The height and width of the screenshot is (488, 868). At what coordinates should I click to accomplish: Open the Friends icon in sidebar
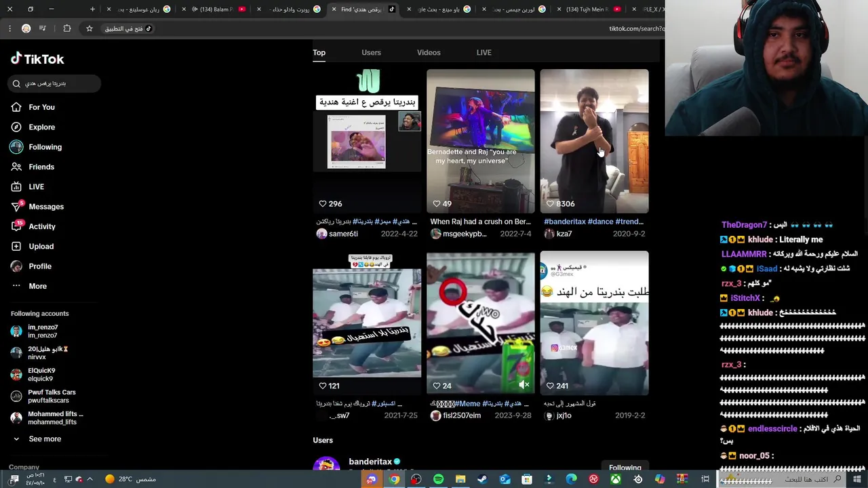16,167
